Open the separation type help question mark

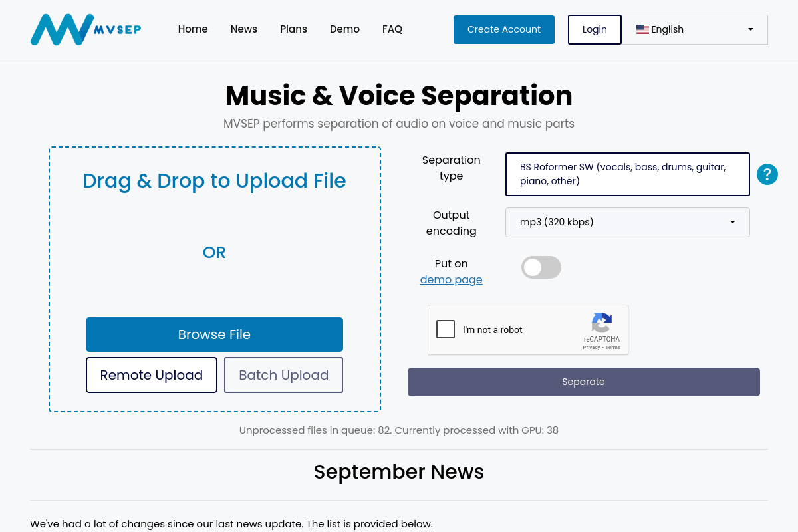tap(767, 174)
